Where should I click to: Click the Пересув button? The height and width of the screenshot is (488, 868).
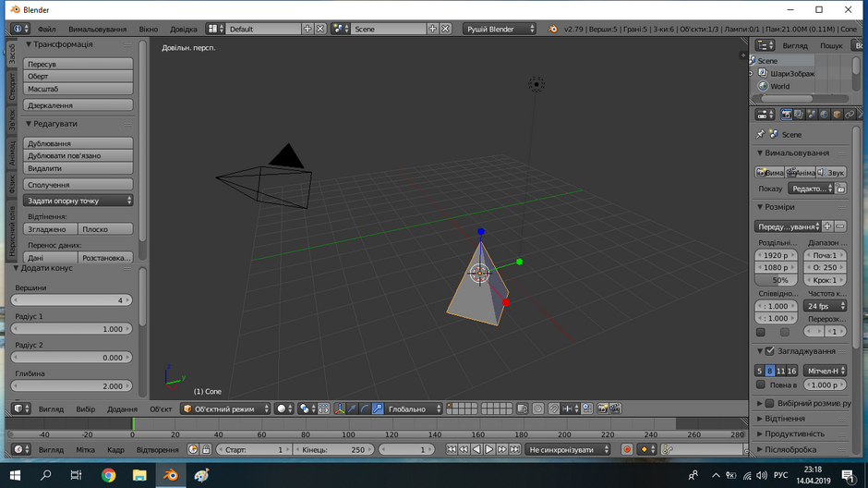click(78, 64)
